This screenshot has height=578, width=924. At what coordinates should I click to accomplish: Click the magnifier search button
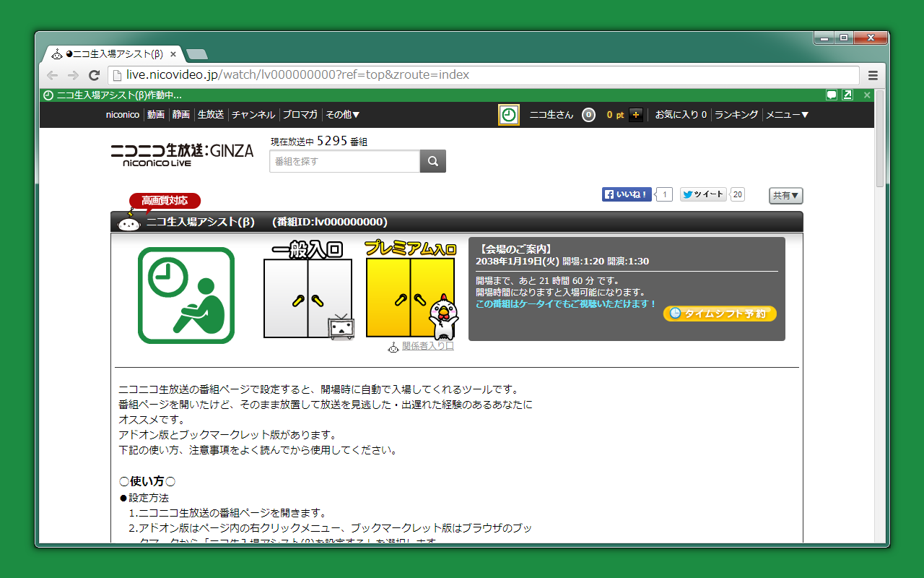pyautogui.click(x=433, y=161)
